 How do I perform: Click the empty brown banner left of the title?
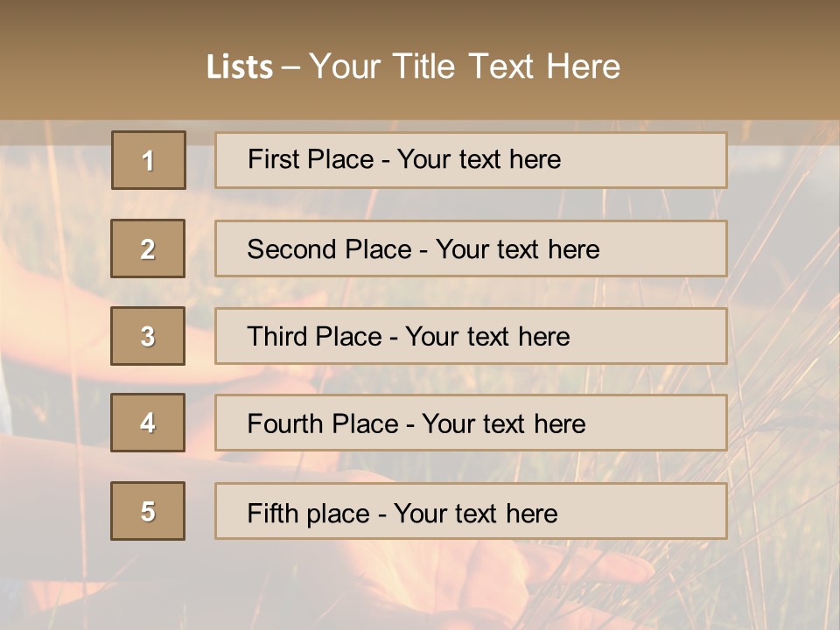96,66
